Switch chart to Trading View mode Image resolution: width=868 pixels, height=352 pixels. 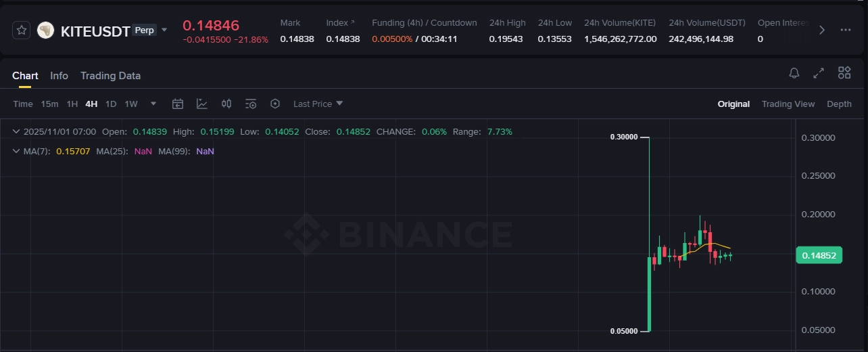[788, 104]
